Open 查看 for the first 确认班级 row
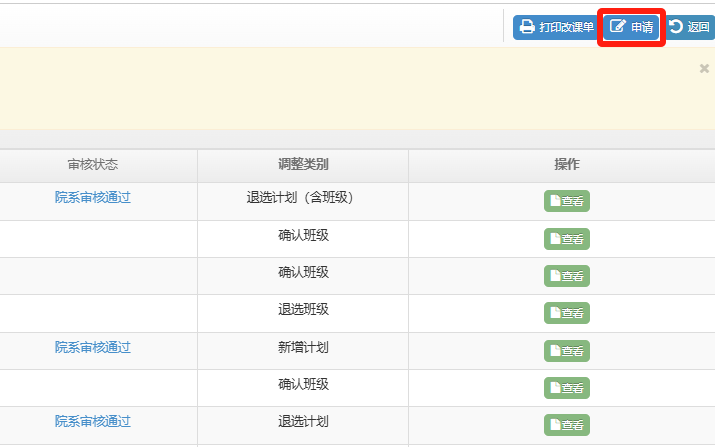The height and width of the screenshot is (447, 715). tap(567, 239)
